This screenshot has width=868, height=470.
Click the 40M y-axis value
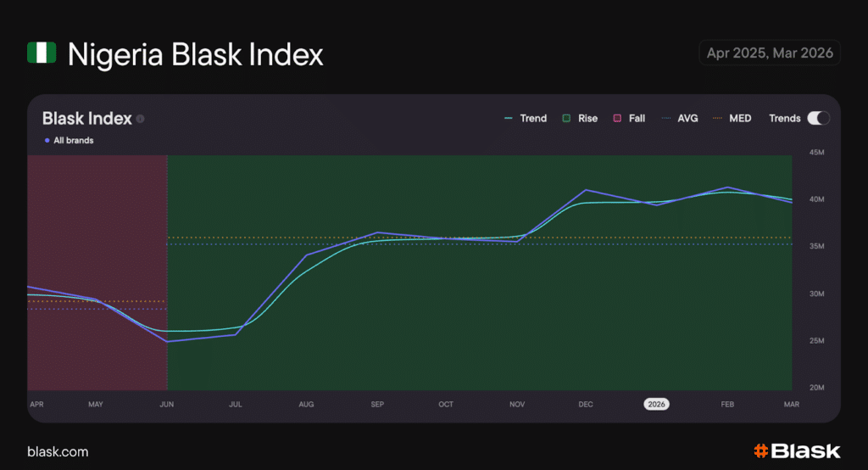click(x=816, y=199)
